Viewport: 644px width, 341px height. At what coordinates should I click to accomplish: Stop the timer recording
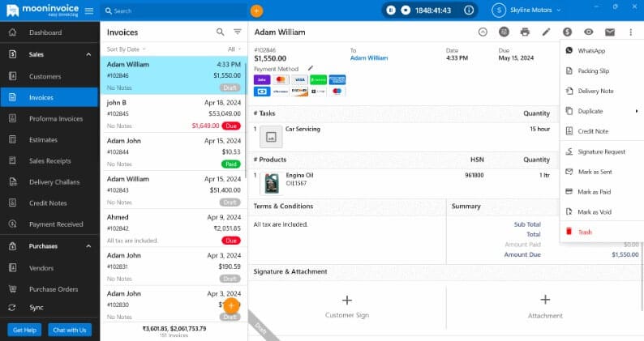point(406,11)
